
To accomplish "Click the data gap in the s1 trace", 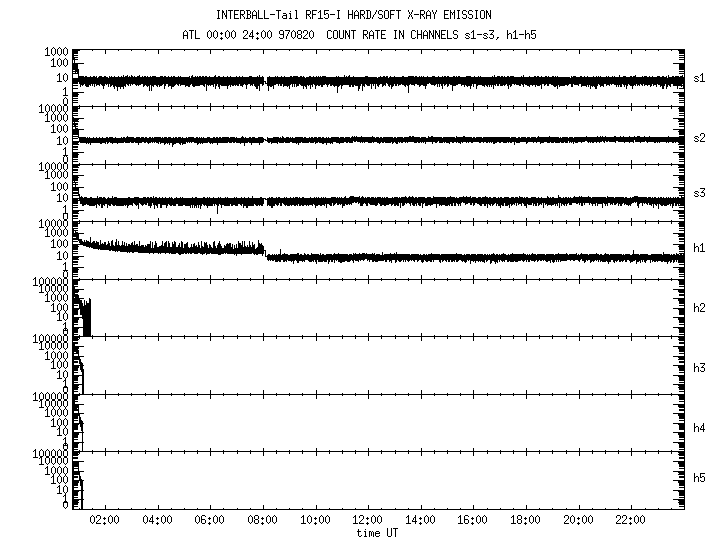I will (266, 80).
